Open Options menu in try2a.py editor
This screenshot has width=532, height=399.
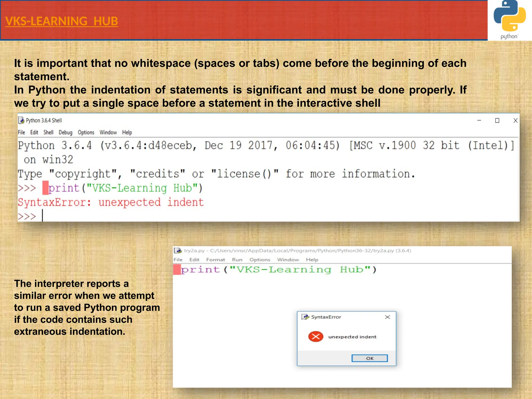pos(260,260)
